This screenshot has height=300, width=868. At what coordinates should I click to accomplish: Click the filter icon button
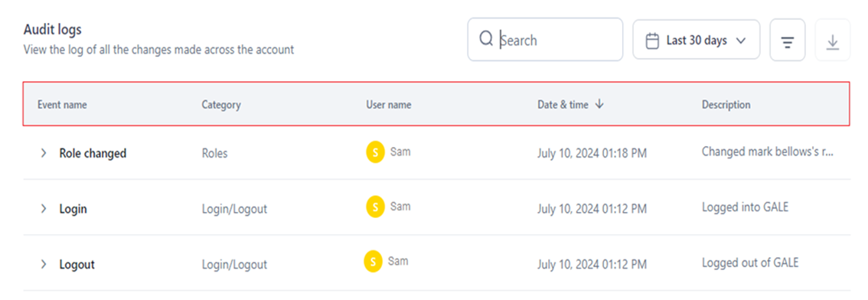[x=787, y=41]
